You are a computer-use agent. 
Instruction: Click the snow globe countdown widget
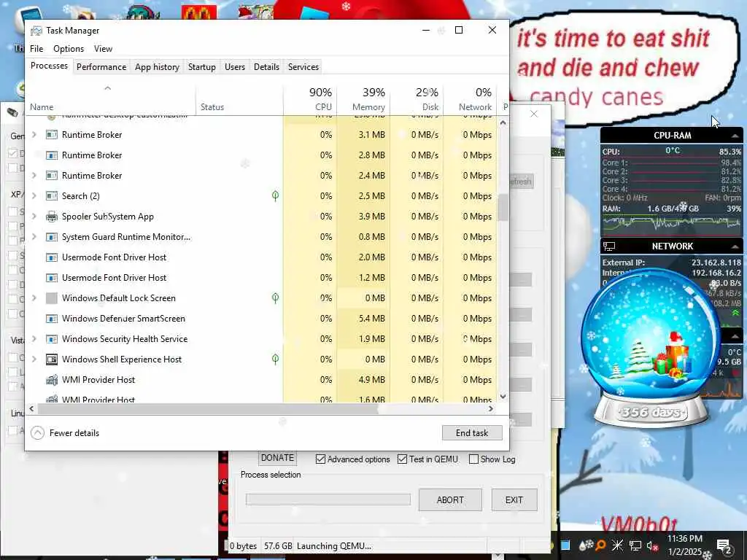click(x=651, y=348)
